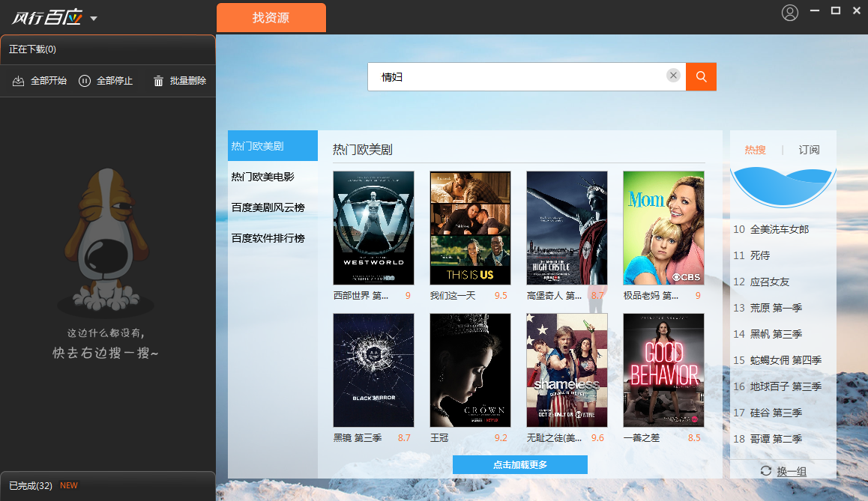This screenshot has width=868, height=501.
Task: Close the application window
Action: [856, 10]
